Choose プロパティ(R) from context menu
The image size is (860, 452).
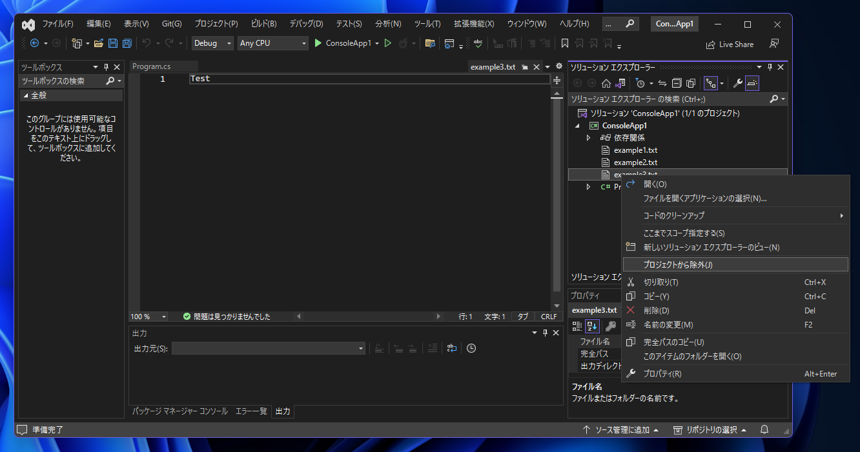point(735,374)
